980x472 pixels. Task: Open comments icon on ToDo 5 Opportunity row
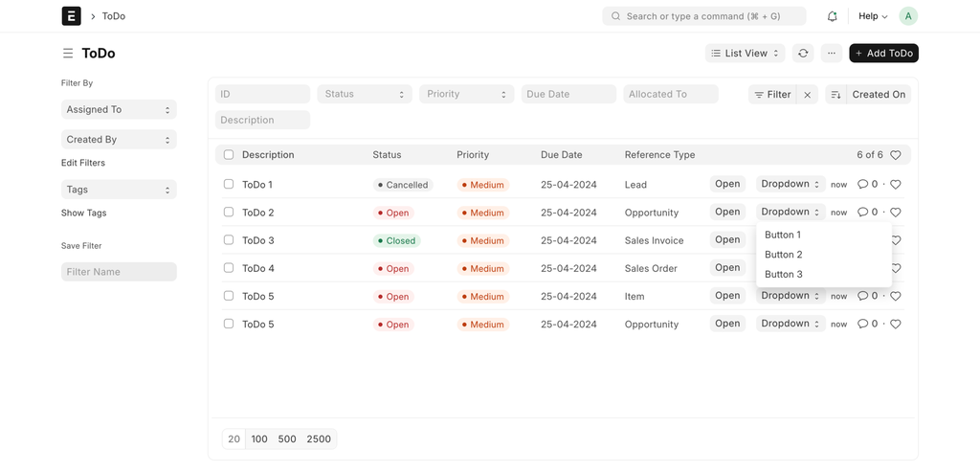[863, 324]
